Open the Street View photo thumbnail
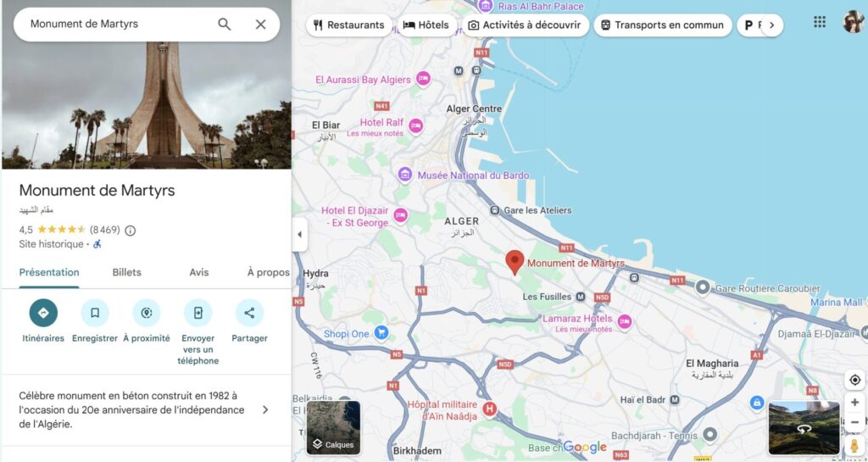868x462 pixels. 804,428
